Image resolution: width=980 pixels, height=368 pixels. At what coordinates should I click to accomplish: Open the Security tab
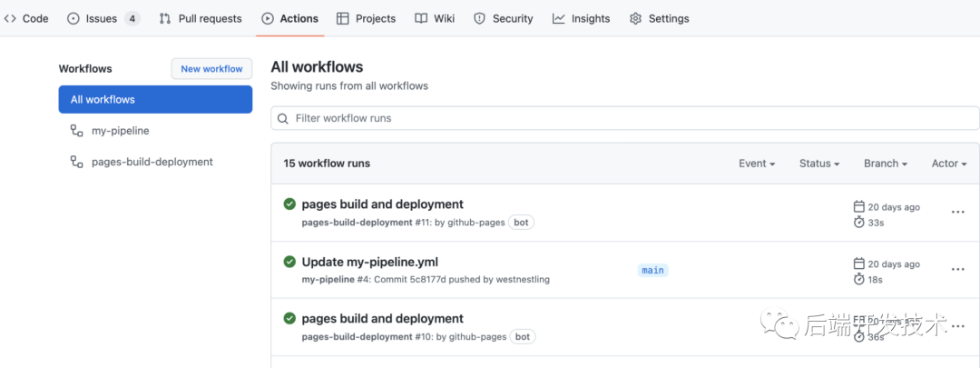503,18
